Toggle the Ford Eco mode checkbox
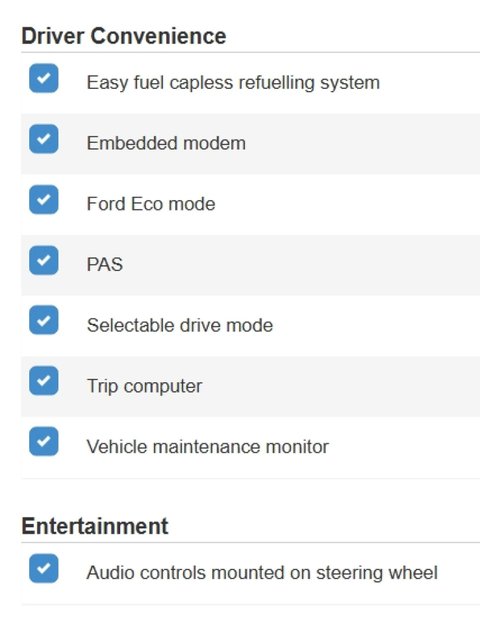 tap(44, 199)
